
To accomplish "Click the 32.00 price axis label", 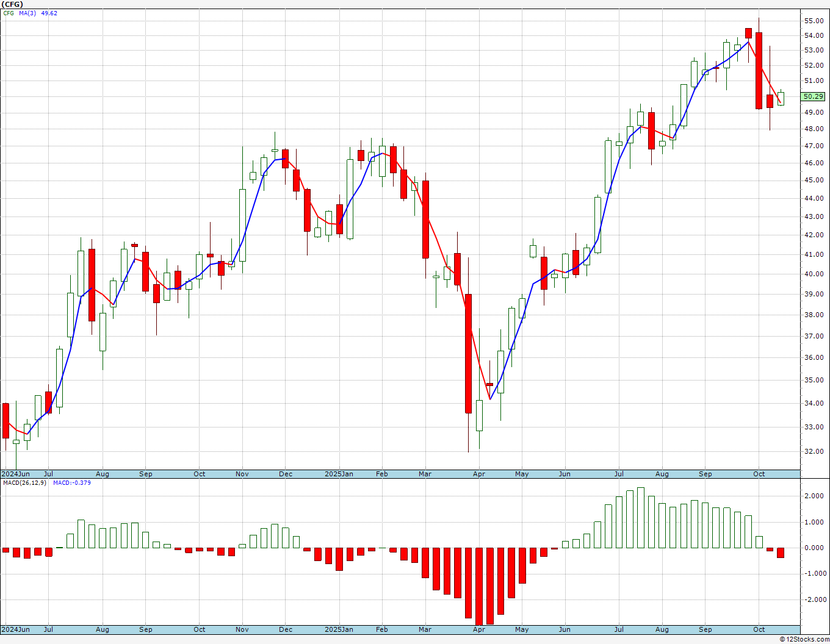I will 814,451.
